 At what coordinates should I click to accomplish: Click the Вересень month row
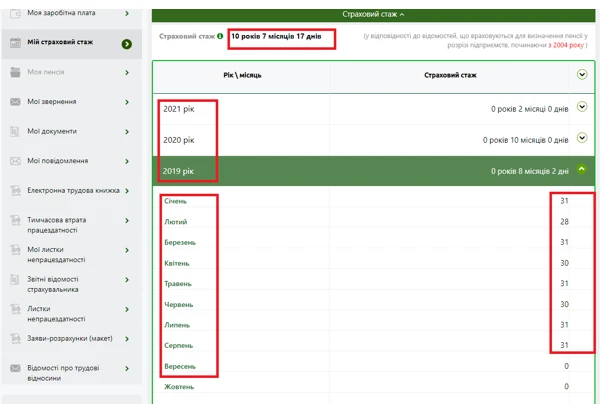[x=180, y=366]
